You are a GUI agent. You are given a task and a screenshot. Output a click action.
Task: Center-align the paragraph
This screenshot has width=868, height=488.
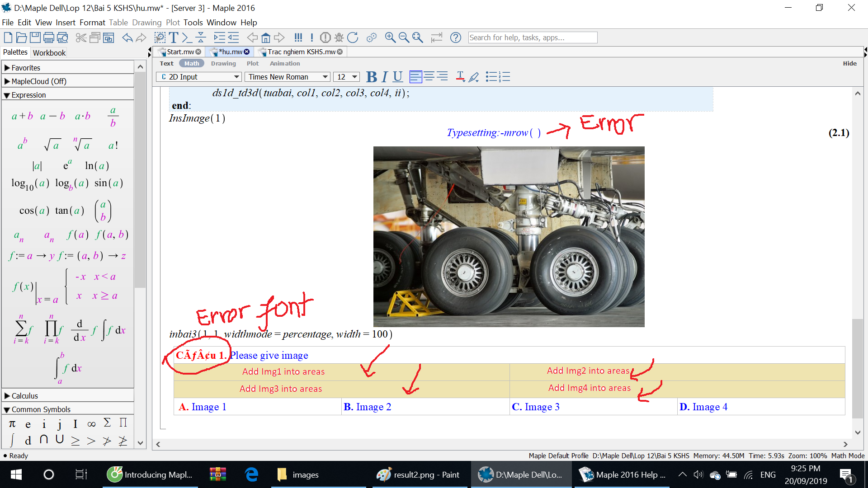point(429,77)
